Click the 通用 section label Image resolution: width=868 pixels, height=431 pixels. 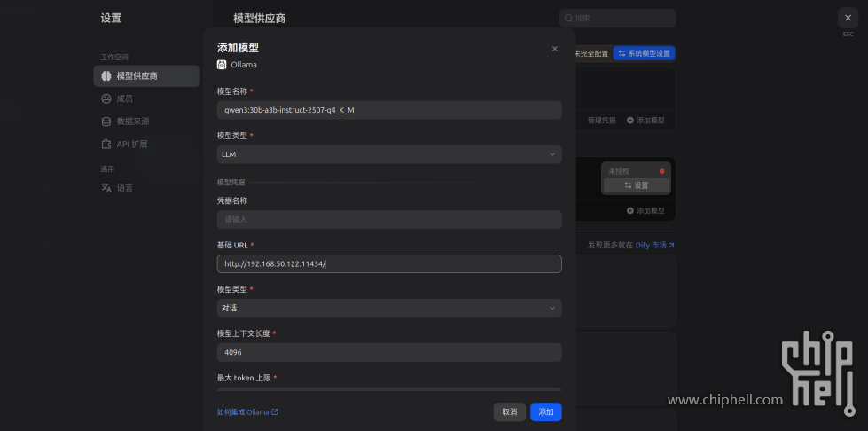(107, 169)
